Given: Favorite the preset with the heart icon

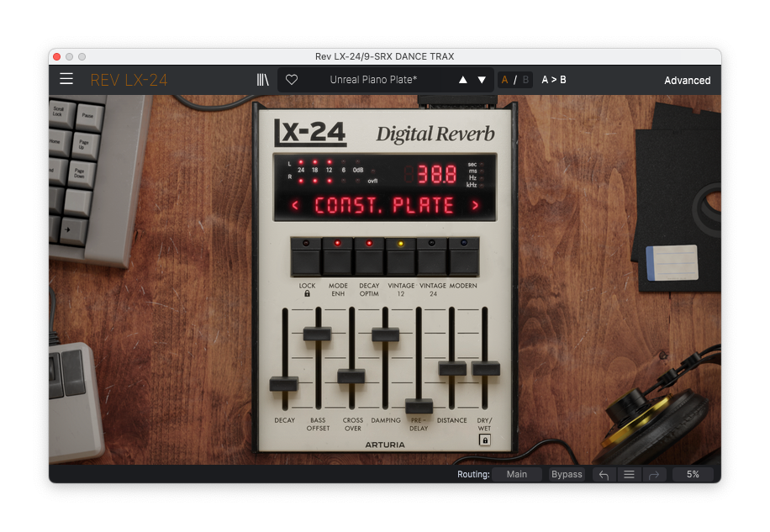Looking at the screenshot, I should [x=292, y=80].
